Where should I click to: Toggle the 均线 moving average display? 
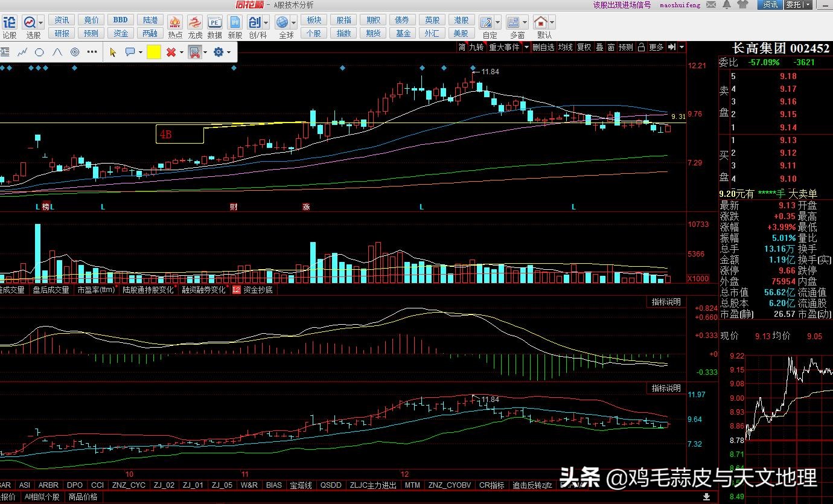[x=565, y=47]
